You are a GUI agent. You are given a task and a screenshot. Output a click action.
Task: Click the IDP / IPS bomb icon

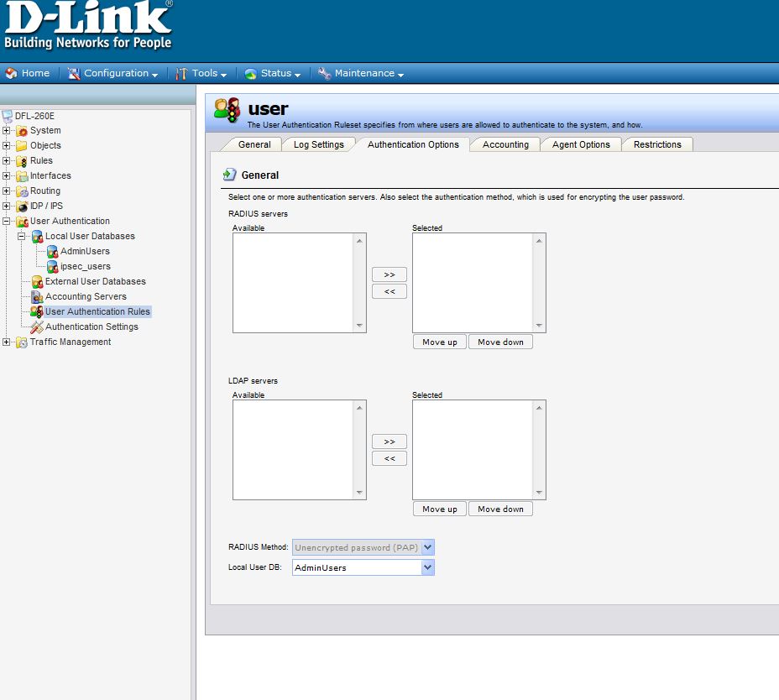(x=22, y=206)
